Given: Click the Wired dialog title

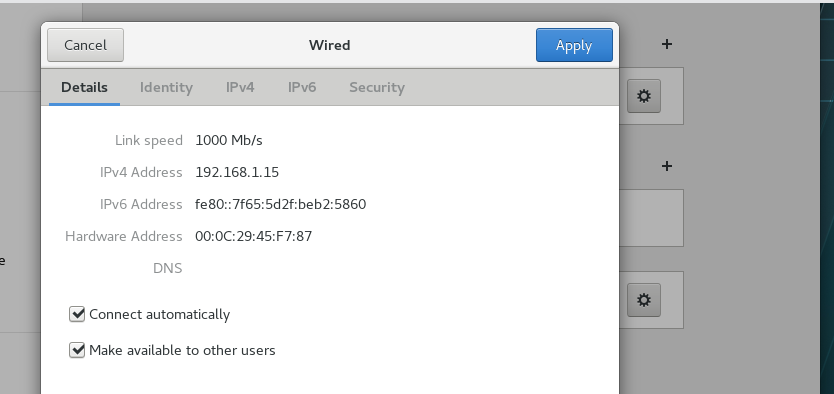Looking at the screenshot, I should pos(329,45).
